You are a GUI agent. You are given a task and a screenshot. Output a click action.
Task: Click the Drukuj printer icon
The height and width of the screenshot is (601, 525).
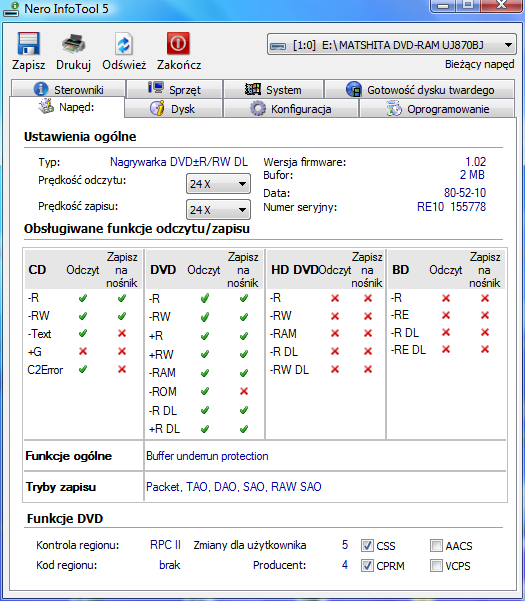pos(74,43)
